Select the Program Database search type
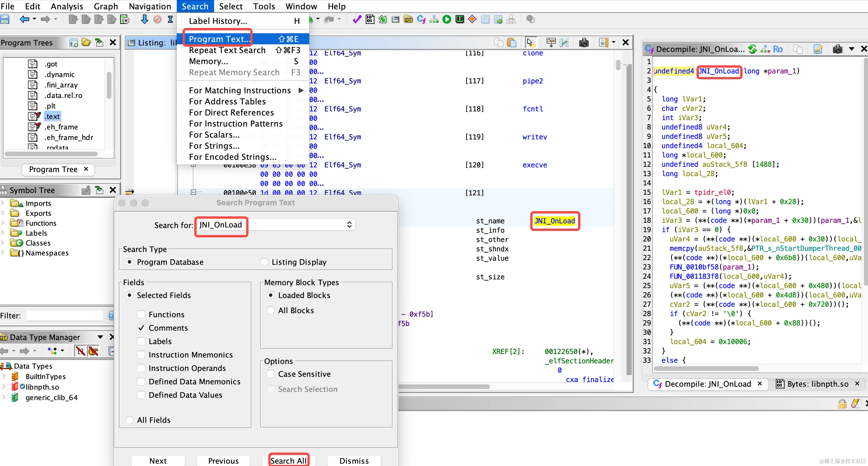Screen dimensions: 868x466 (x=129, y=262)
